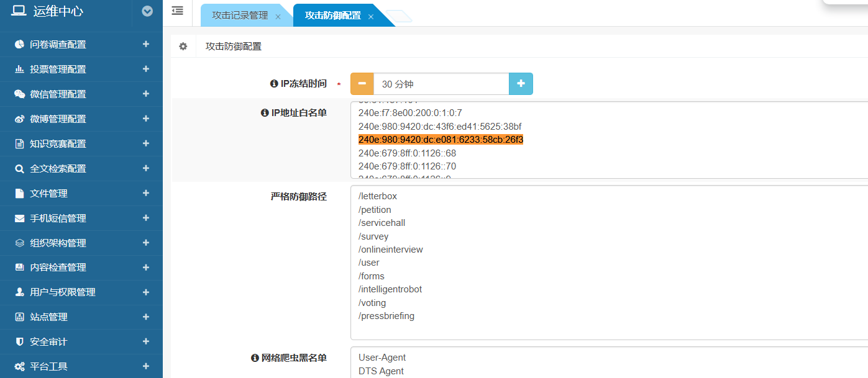868x378 pixels.
Task: Expand the 站点管理 menu plus sign
Action: coord(146,317)
